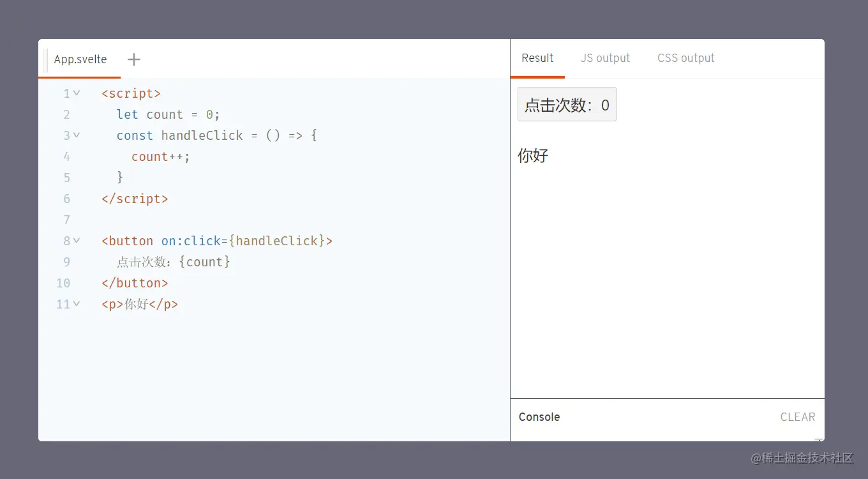Image resolution: width=868 pixels, height=479 pixels.
Task: Click the closing </button> tag
Action: click(135, 283)
